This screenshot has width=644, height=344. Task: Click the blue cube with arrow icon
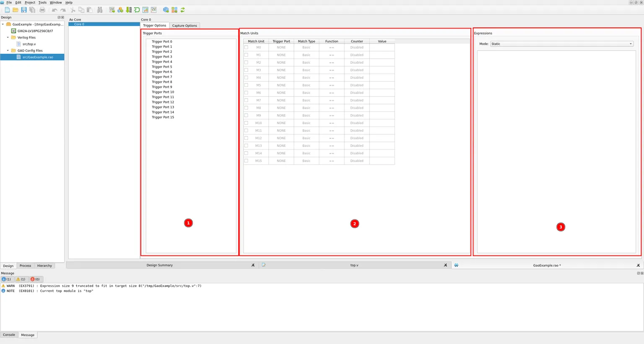tap(166, 10)
